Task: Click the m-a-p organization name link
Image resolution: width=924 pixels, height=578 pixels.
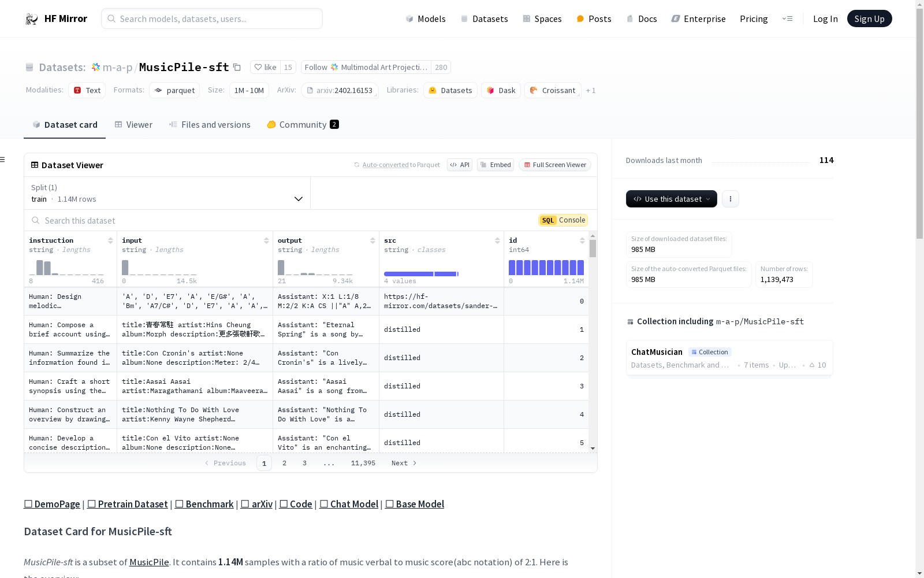Action: [x=118, y=68]
